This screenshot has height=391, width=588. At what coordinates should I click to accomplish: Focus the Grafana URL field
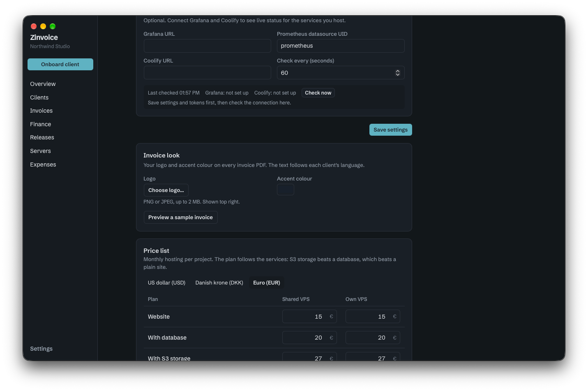pyautogui.click(x=208, y=46)
